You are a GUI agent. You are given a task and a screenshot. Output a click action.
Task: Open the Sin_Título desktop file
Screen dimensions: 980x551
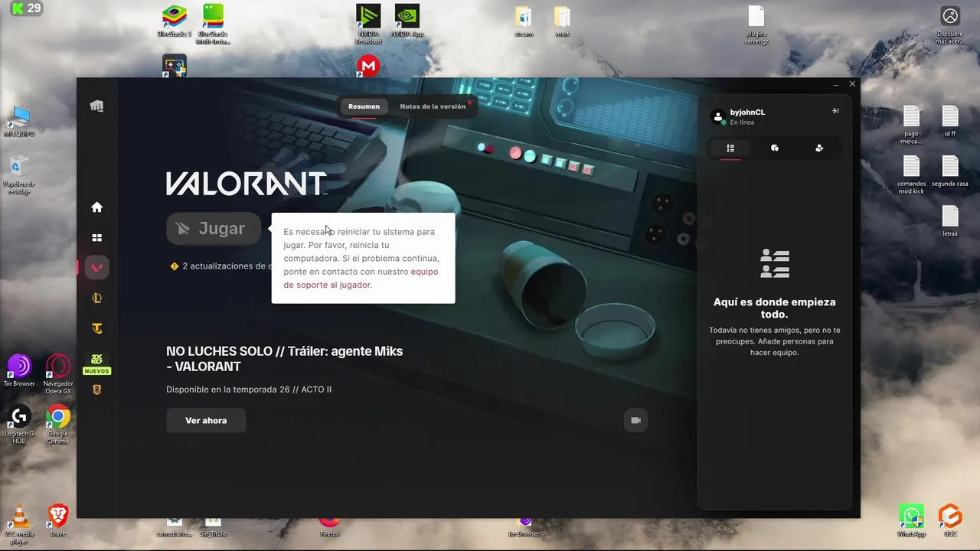[213, 528]
